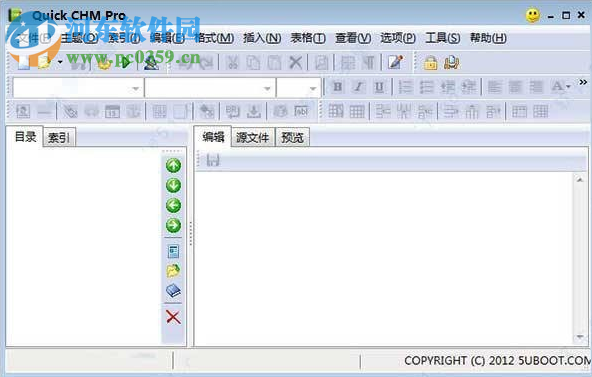The height and width of the screenshot is (377, 592).
Task: Click the insert date calendar icon
Action: pos(112,111)
